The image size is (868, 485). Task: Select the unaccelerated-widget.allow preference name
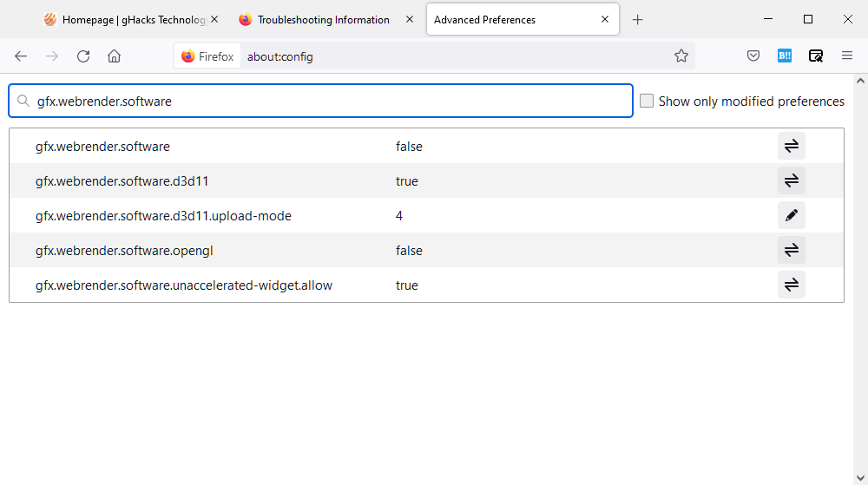[x=184, y=285]
